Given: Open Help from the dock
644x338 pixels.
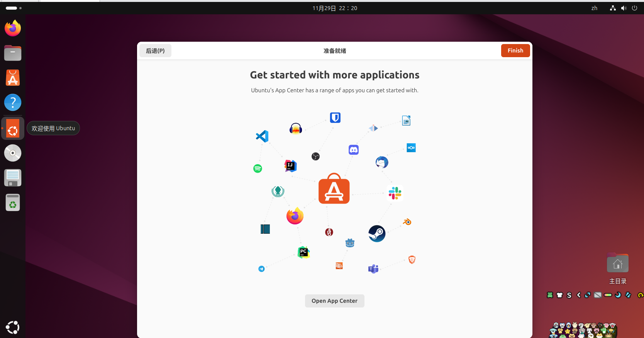Looking at the screenshot, I should pos(13,102).
